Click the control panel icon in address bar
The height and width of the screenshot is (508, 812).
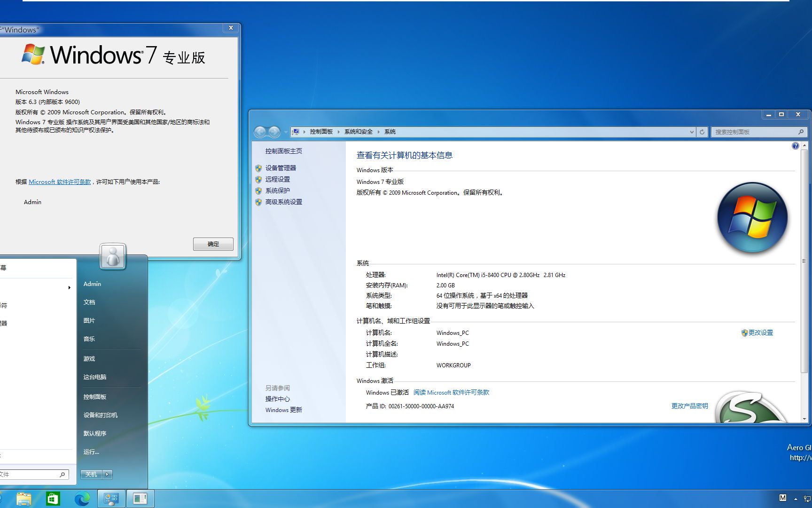(x=296, y=132)
